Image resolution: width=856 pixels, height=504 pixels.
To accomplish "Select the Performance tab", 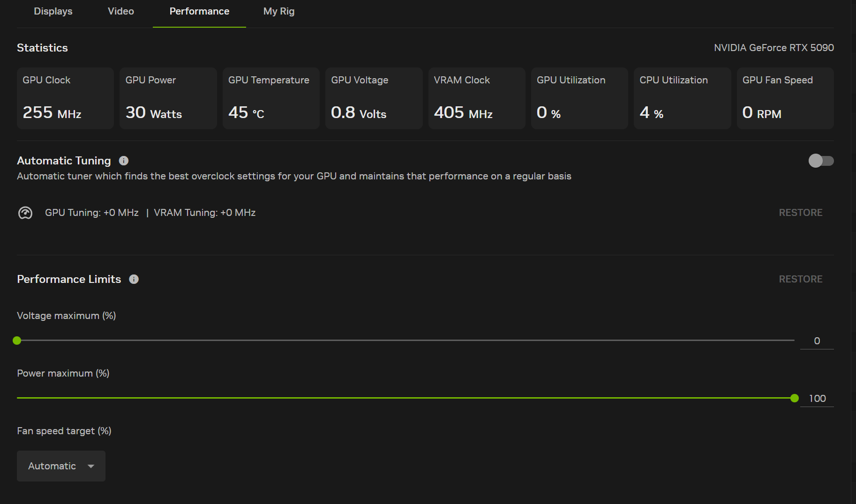I will tap(199, 11).
